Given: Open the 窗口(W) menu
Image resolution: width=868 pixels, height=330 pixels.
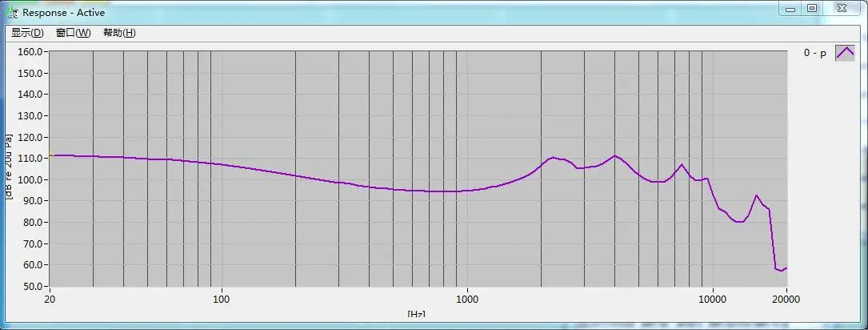Looking at the screenshot, I should tap(73, 33).
